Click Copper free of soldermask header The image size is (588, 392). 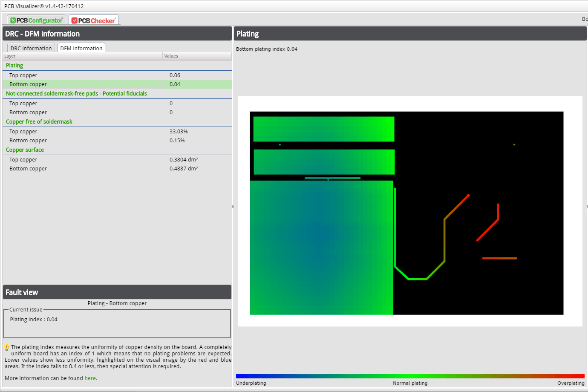[x=39, y=122]
